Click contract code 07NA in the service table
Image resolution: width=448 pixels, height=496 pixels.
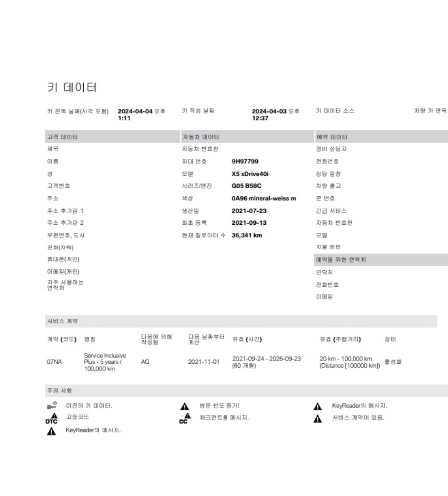[x=54, y=361]
